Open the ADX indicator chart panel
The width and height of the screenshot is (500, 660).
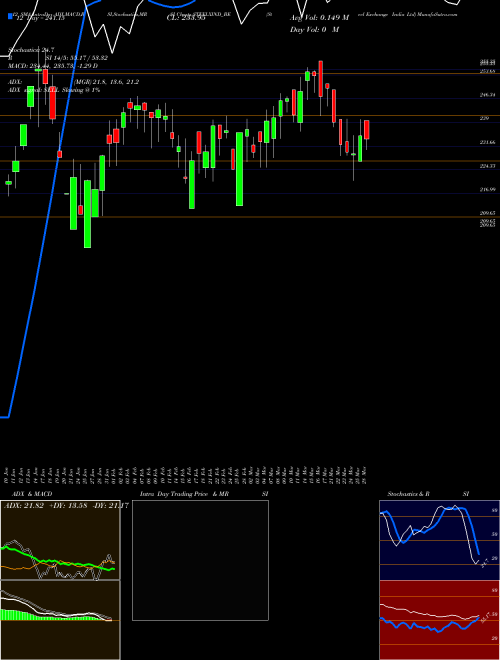pyautogui.click(x=60, y=540)
